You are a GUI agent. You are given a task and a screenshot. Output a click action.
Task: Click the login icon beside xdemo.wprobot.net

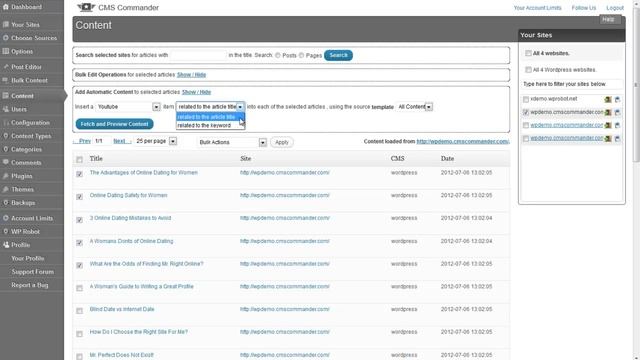click(608, 99)
